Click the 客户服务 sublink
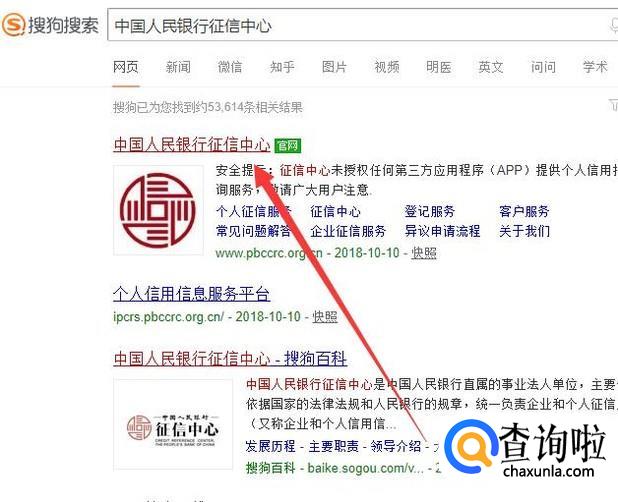This screenshot has height=502, width=618. [x=524, y=212]
